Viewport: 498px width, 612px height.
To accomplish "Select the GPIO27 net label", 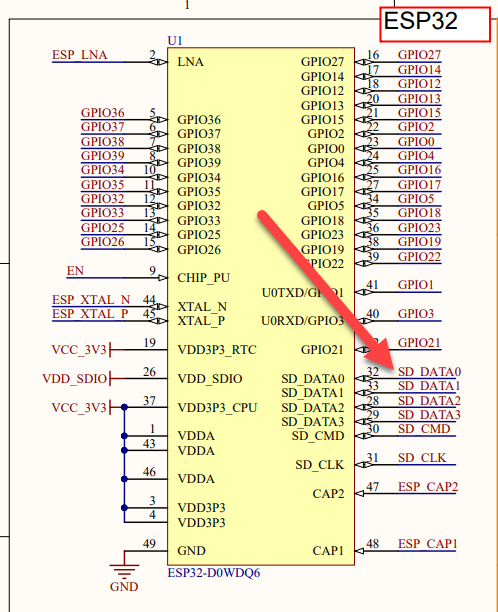I will 419,55.
